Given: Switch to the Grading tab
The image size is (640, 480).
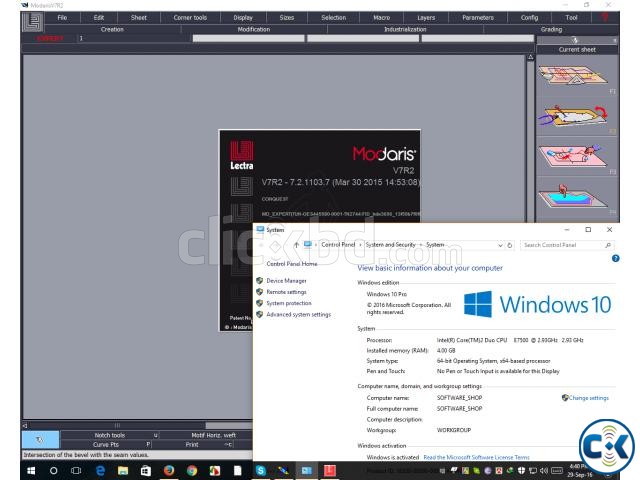Looking at the screenshot, I should (551, 29).
